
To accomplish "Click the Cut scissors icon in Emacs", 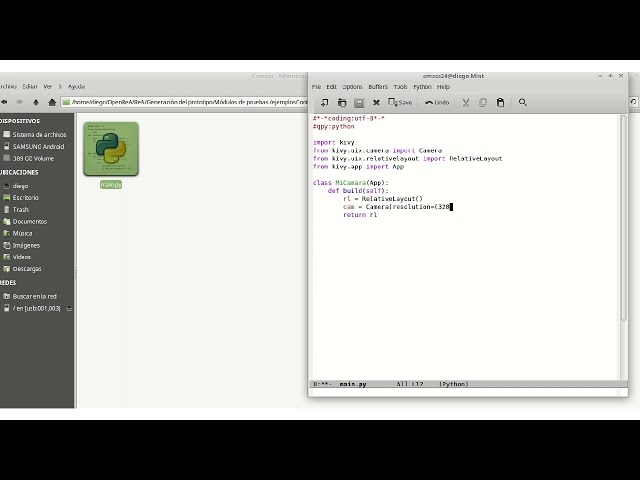I will click(x=465, y=102).
